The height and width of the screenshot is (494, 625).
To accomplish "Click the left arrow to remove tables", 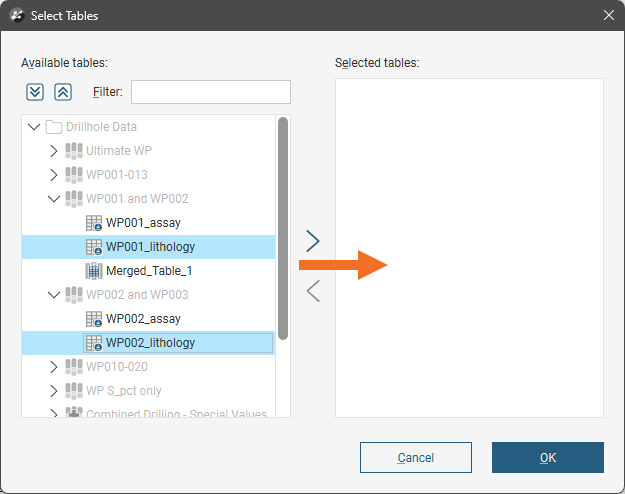I will tap(313, 291).
